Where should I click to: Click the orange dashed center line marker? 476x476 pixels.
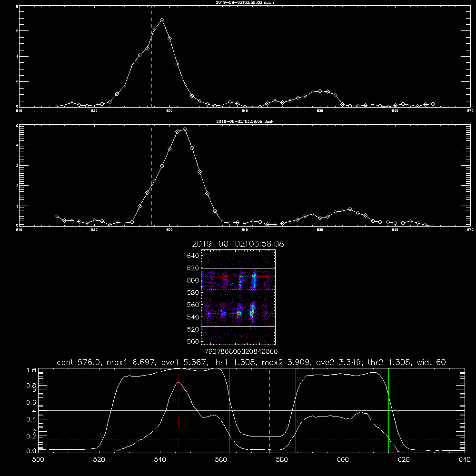click(269, 410)
